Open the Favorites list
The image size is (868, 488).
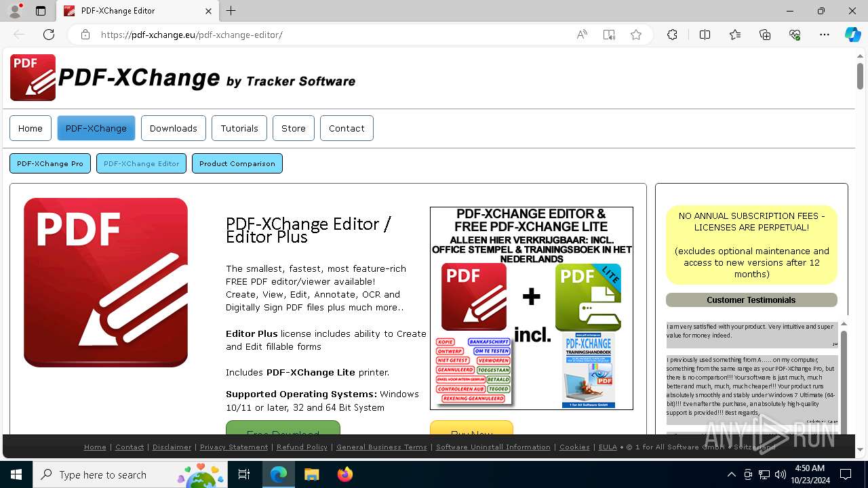pyautogui.click(x=735, y=35)
